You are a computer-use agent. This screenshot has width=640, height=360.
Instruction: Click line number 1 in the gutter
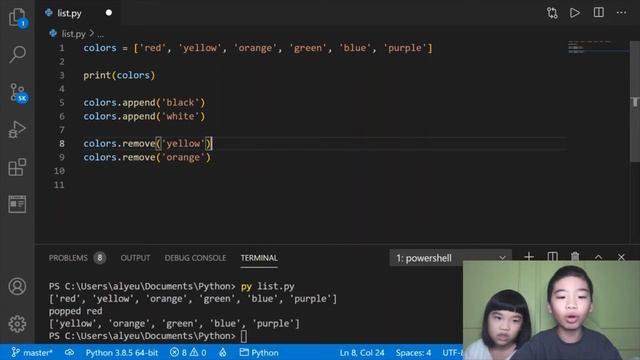pos(61,48)
